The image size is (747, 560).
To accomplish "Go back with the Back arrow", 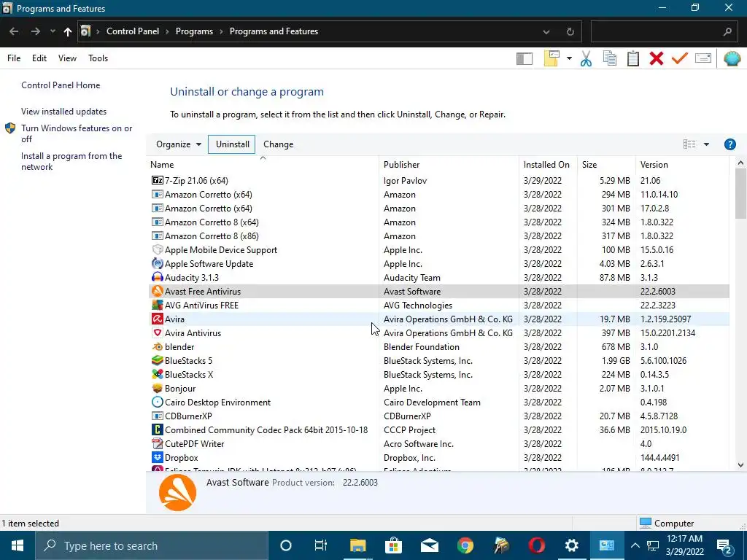I will [x=14, y=31].
